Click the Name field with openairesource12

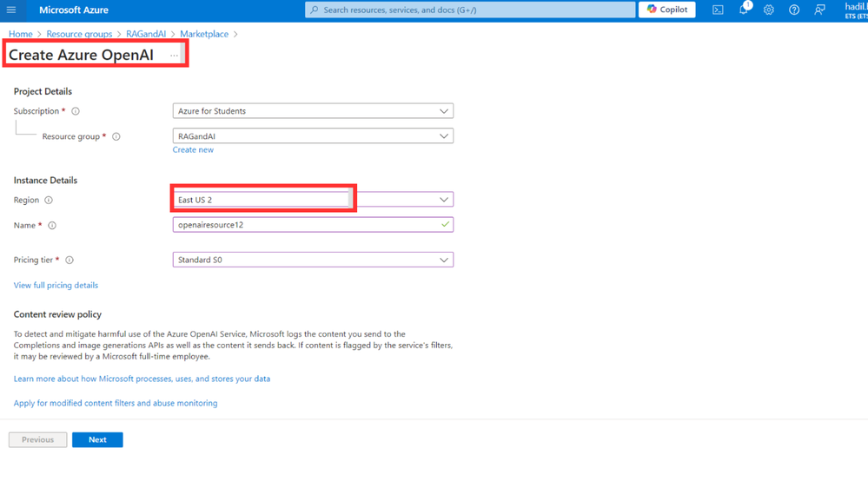click(x=313, y=225)
